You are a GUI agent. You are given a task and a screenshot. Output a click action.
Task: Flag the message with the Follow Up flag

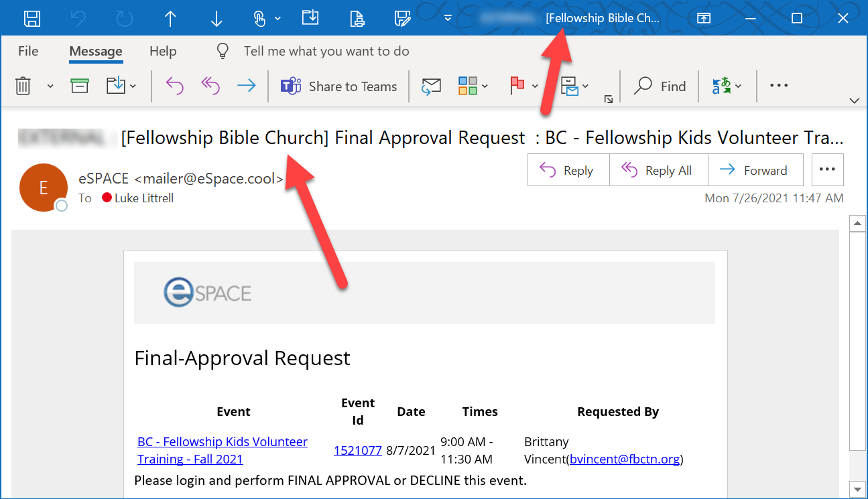point(517,85)
